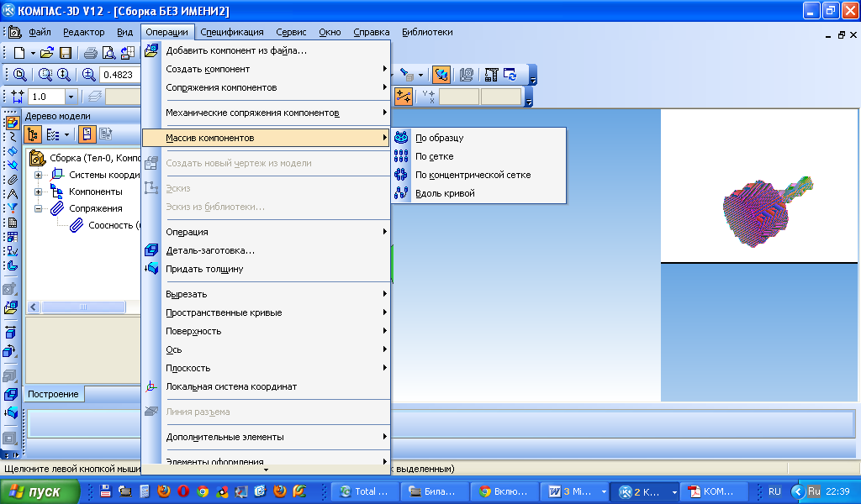Open the Редактор menu

point(83,32)
